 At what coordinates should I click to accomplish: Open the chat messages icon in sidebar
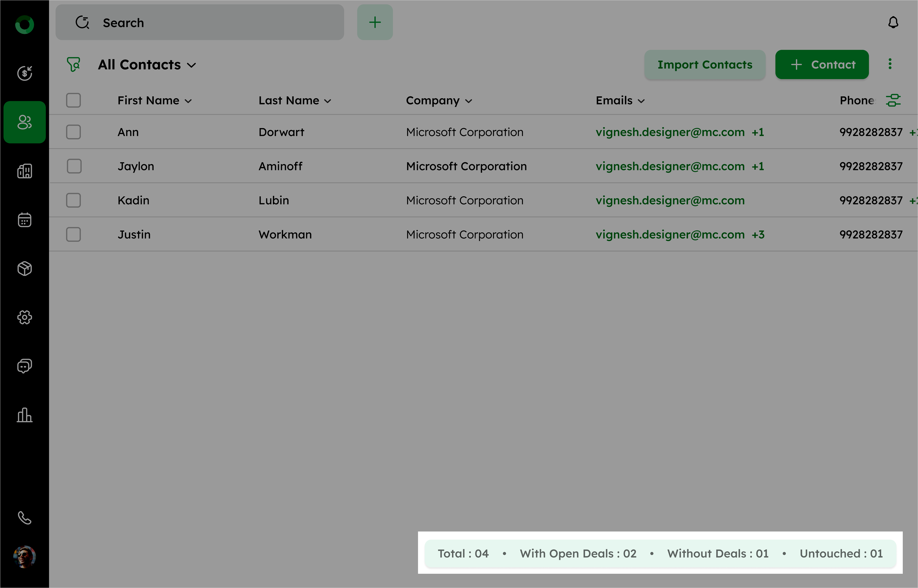(24, 366)
